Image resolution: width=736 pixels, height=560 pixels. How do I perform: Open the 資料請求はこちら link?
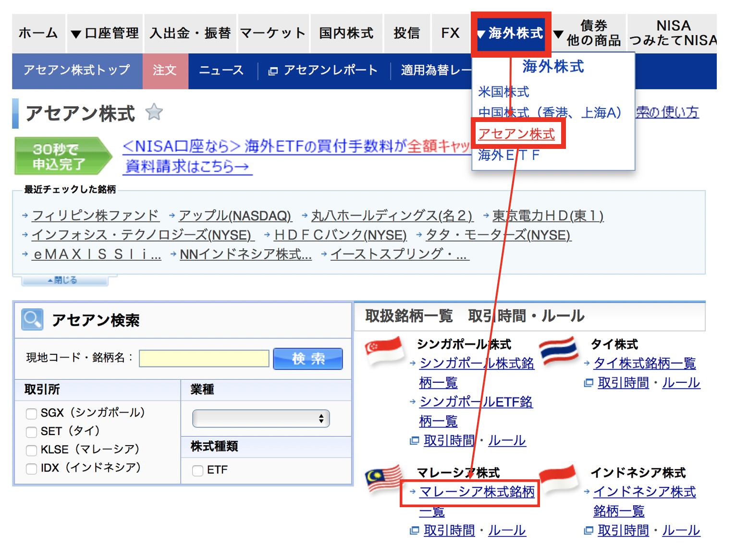[188, 167]
